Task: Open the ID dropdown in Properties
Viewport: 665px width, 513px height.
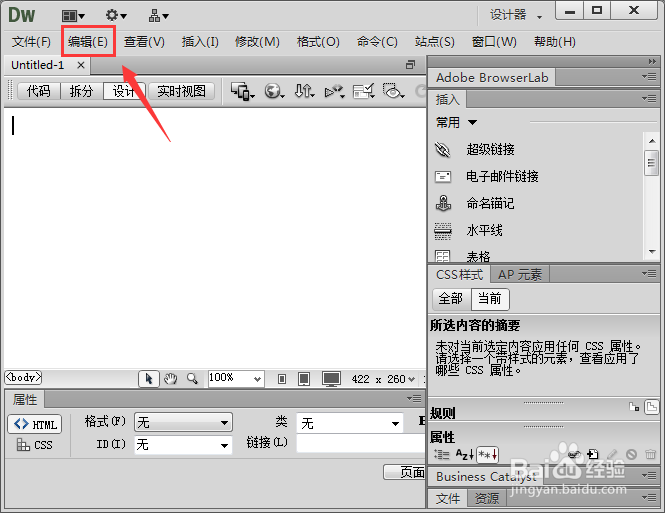Action: (183, 445)
